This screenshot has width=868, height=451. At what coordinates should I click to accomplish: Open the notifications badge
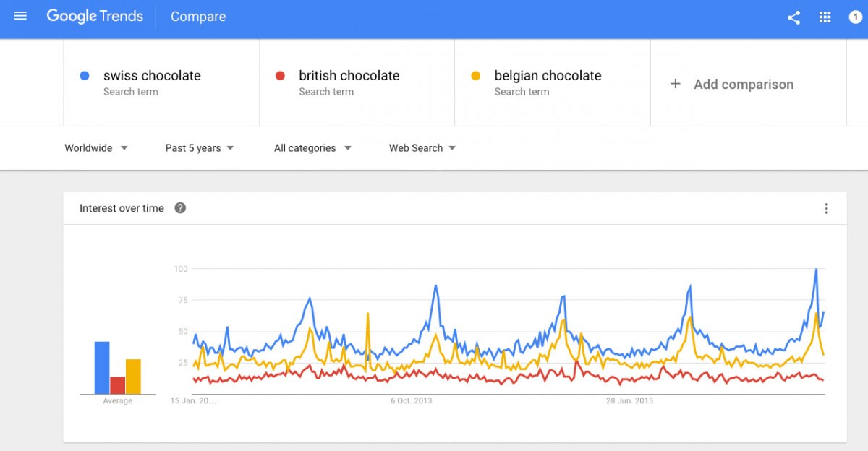tap(856, 17)
